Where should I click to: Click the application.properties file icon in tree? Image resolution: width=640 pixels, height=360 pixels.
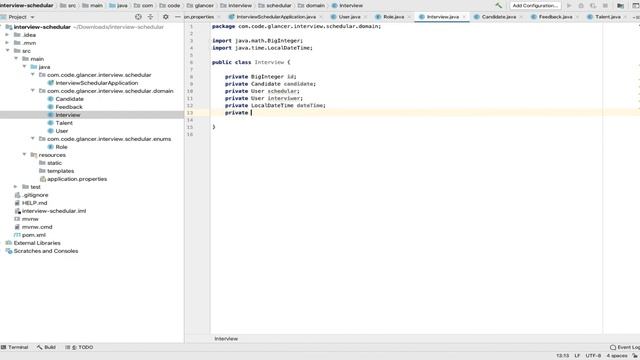[x=42, y=179]
